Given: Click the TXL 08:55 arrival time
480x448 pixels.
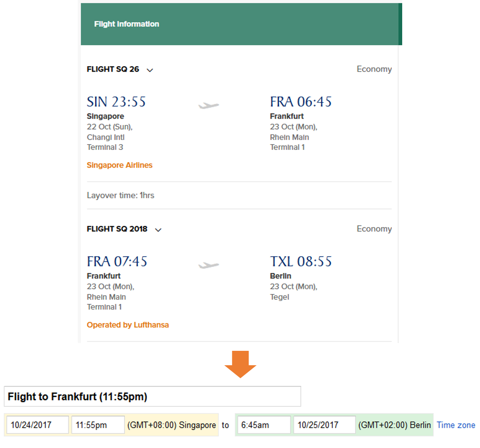Looking at the screenshot, I should [x=301, y=261].
